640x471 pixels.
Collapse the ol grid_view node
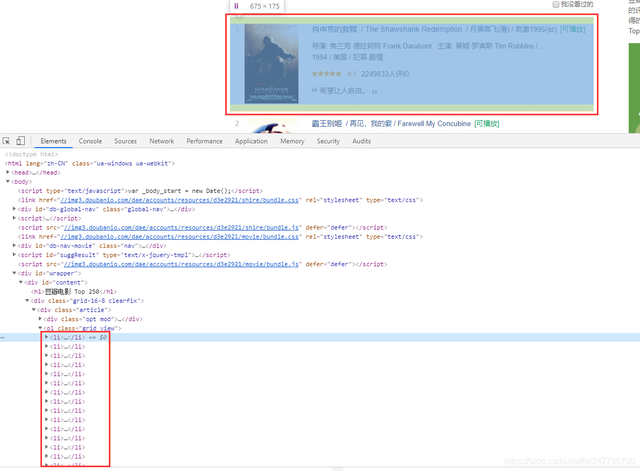click(40, 328)
